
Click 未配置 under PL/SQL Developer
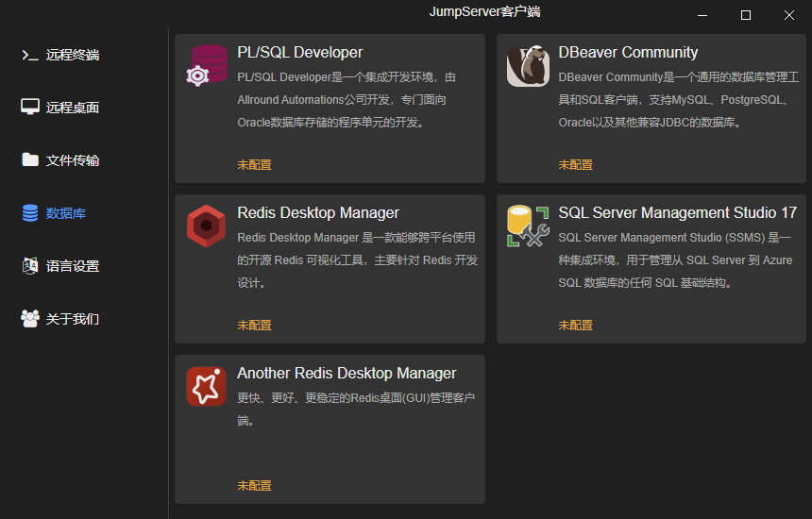point(254,164)
